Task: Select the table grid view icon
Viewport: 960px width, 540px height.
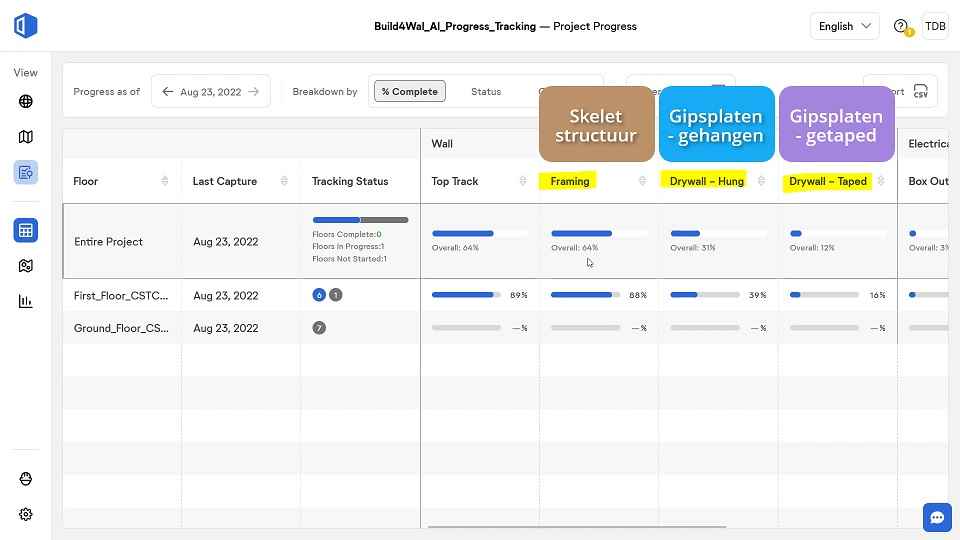Action: click(x=26, y=230)
